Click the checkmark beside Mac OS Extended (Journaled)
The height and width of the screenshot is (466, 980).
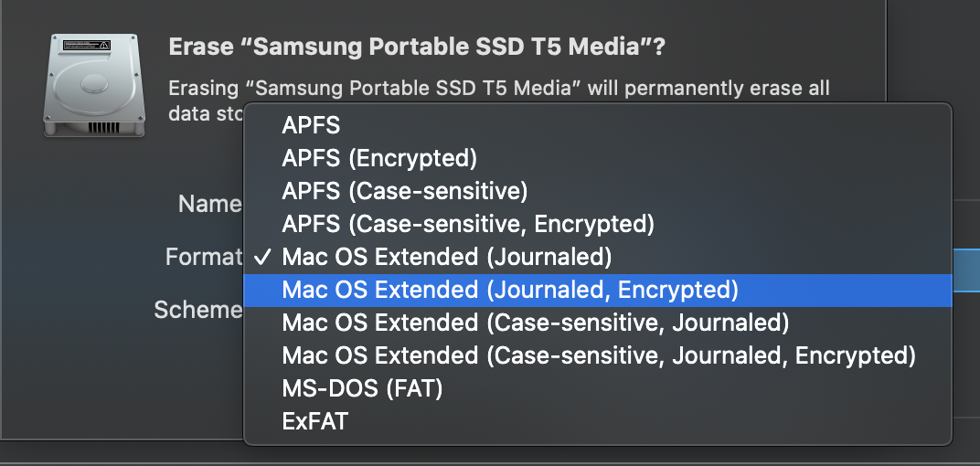(x=262, y=256)
